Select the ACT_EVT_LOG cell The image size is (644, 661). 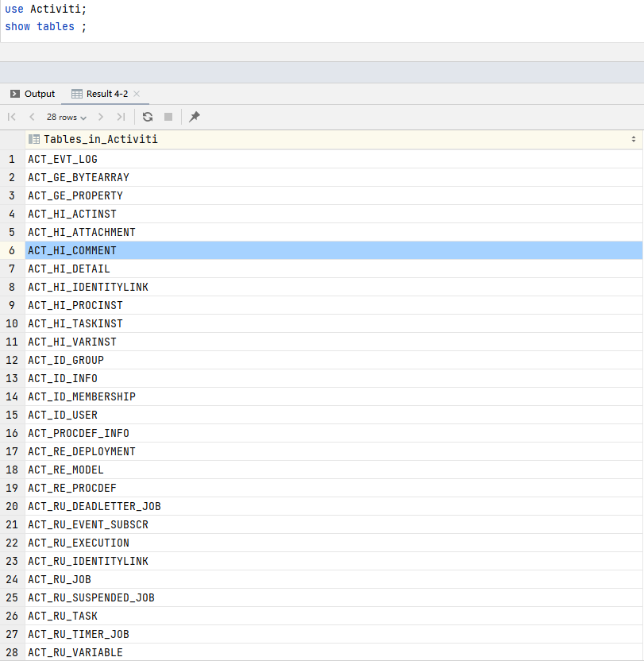(x=334, y=159)
